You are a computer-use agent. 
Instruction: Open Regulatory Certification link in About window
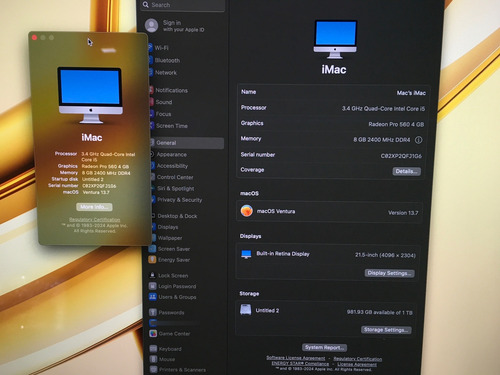[x=94, y=220]
